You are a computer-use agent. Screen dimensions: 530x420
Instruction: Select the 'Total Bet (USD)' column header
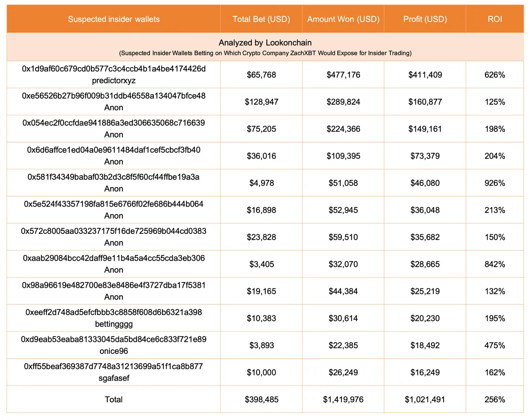point(261,19)
